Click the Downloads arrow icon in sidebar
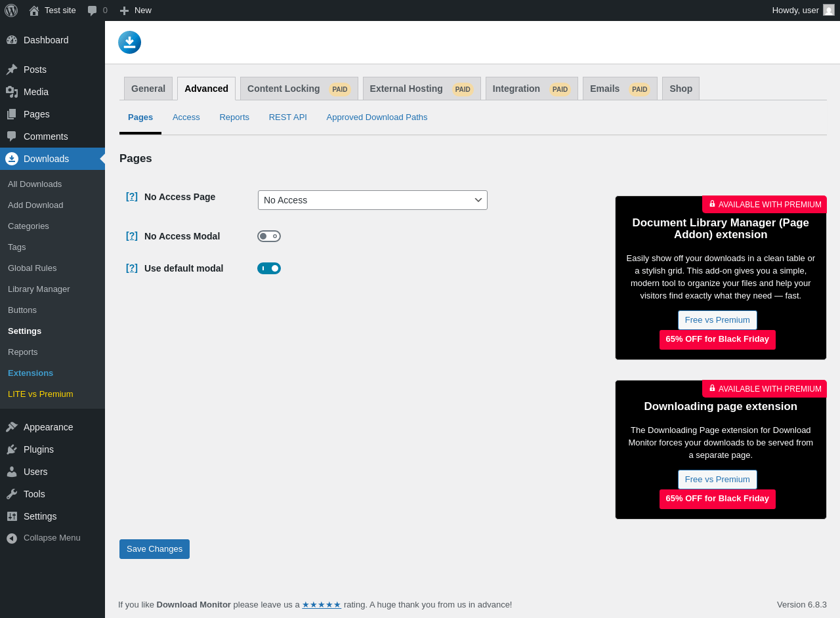The image size is (840, 618). [x=12, y=159]
